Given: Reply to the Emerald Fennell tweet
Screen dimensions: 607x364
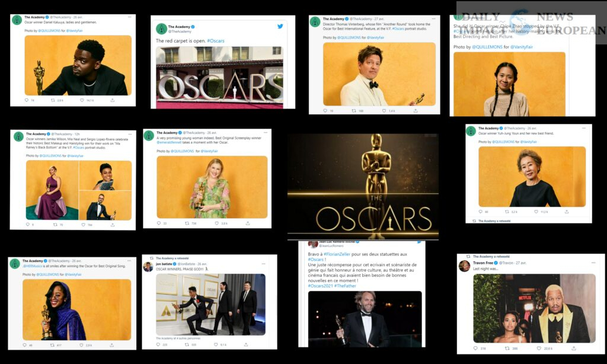Looking at the screenshot, I should coord(159,223).
